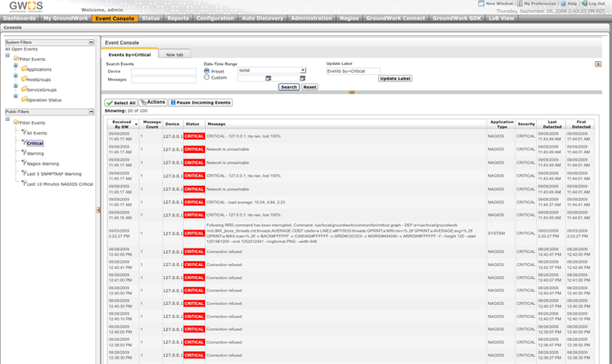Screen dimensions: 612x364
Task: Click the CRITICAL status badge on the SYSTEM event row
Action: pyautogui.click(x=194, y=233)
